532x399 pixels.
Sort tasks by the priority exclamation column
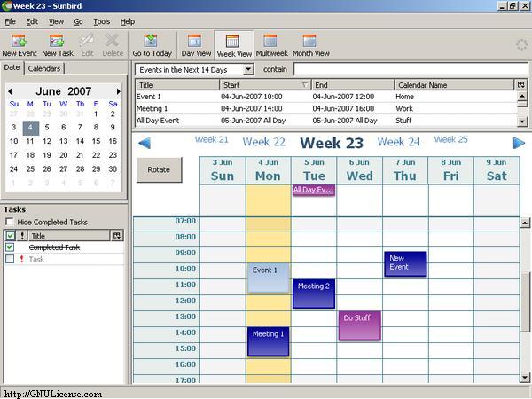pyautogui.click(x=22, y=236)
